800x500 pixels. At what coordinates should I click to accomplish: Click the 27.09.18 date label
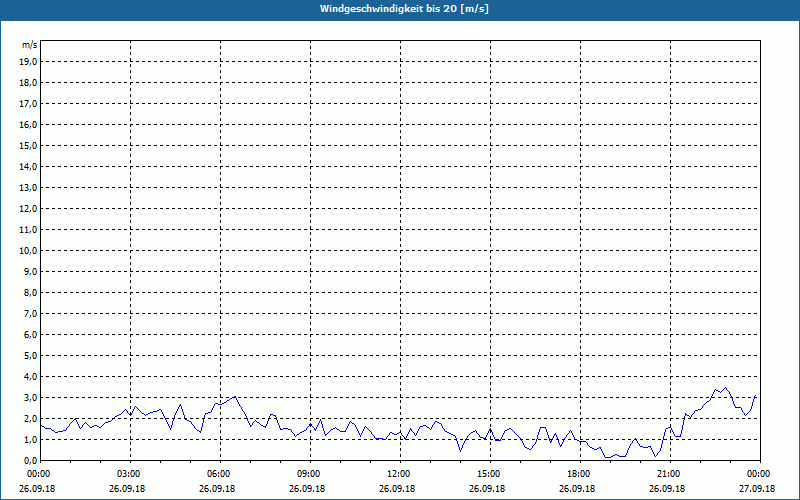pyautogui.click(x=757, y=488)
